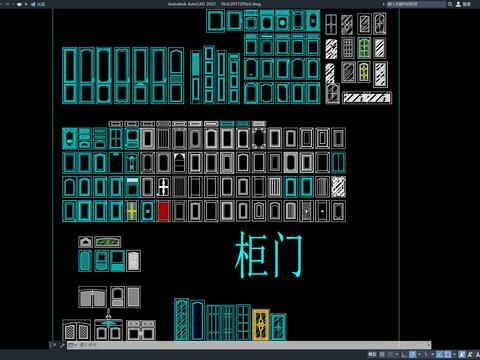Select the red cabinet door panel
This screenshot has width=480, height=360.
[163, 211]
